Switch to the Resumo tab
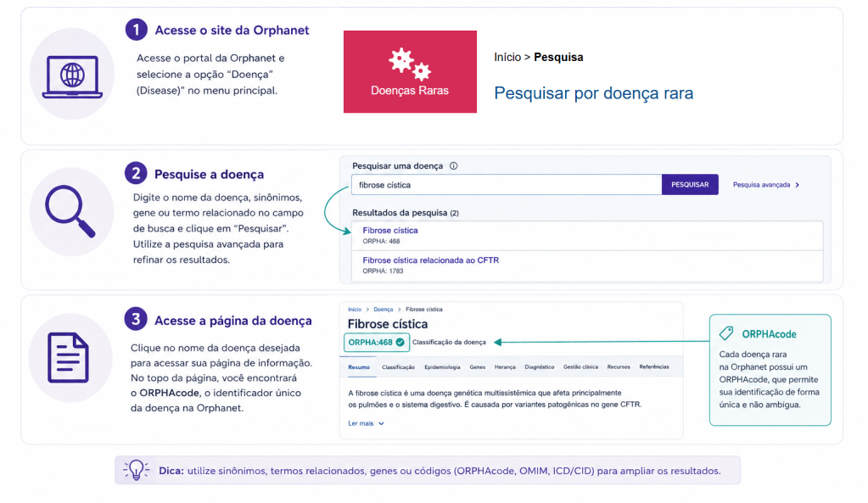868x503 pixels. coord(359,367)
